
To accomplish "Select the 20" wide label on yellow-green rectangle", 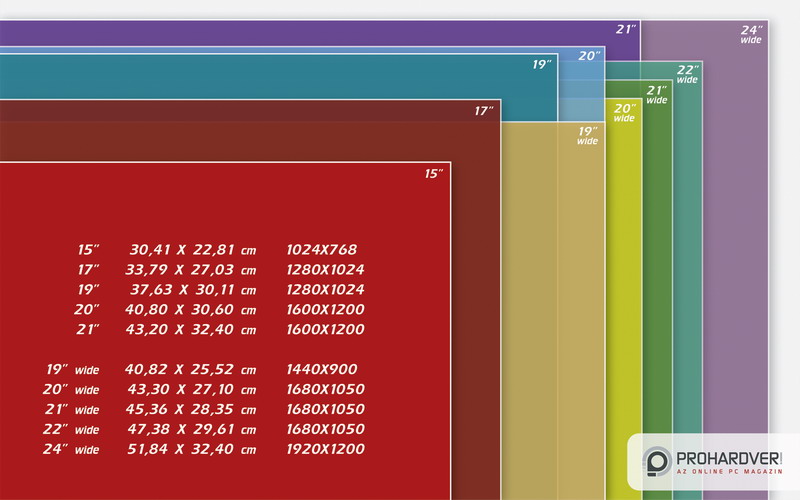I will click(x=624, y=112).
